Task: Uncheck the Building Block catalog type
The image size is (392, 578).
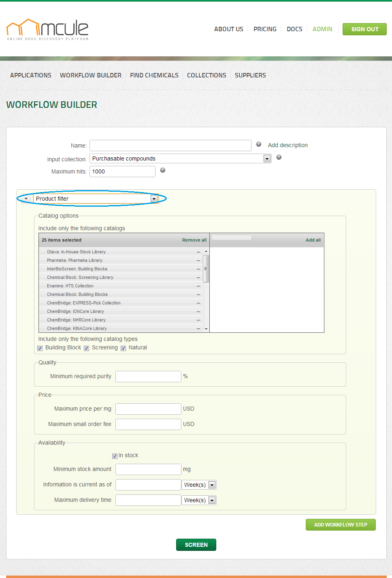Action: click(40, 348)
